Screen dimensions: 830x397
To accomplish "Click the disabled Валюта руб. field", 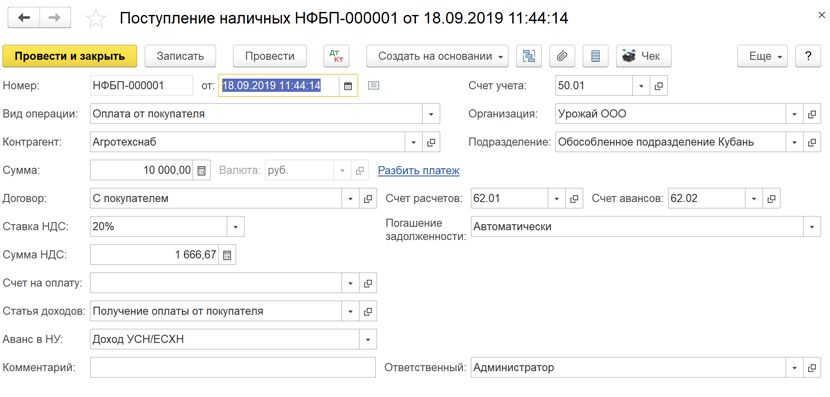I will [300, 170].
